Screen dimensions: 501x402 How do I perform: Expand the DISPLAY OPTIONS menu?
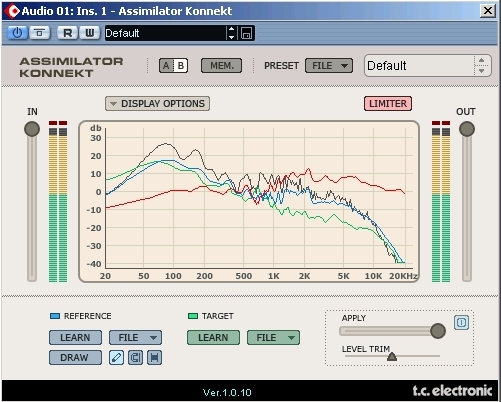click(157, 103)
